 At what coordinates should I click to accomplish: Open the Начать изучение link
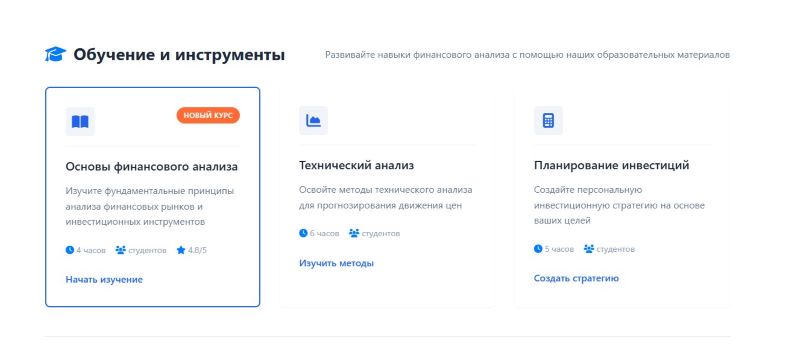tap(104, 279)
